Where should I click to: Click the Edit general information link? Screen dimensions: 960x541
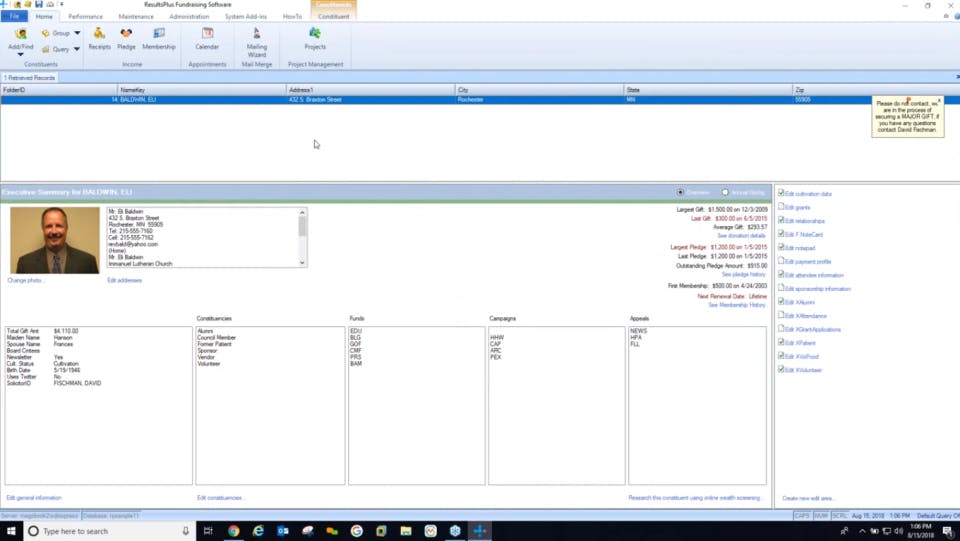(x=34, y=498)
